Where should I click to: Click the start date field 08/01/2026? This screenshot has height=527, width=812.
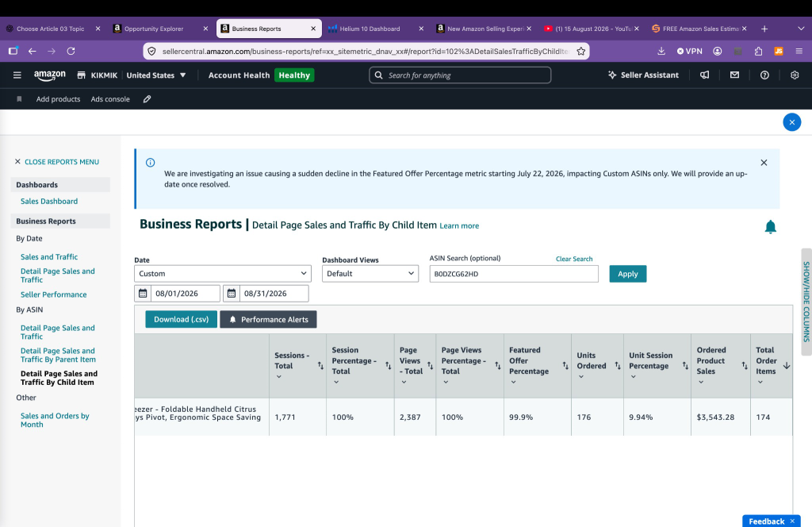tap(186, 294)
